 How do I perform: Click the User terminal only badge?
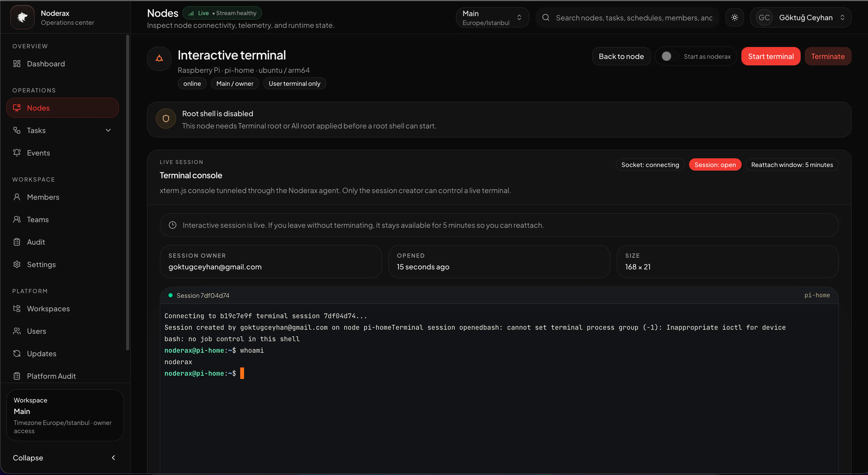[295, 84]
